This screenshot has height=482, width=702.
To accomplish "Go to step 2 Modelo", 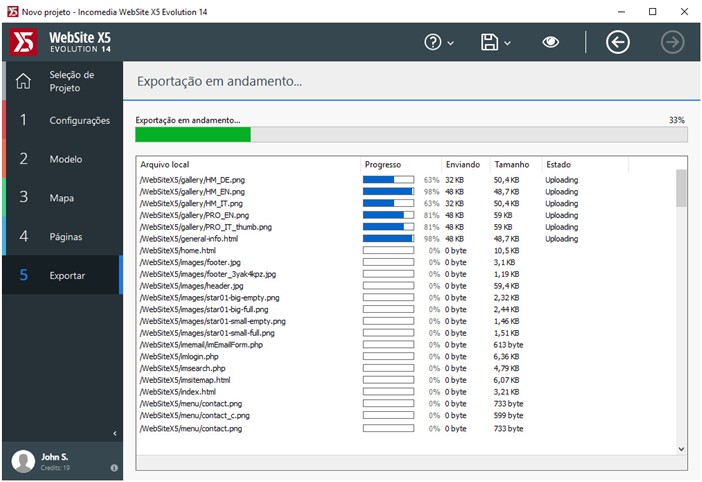I will click(x=62, y=159).
